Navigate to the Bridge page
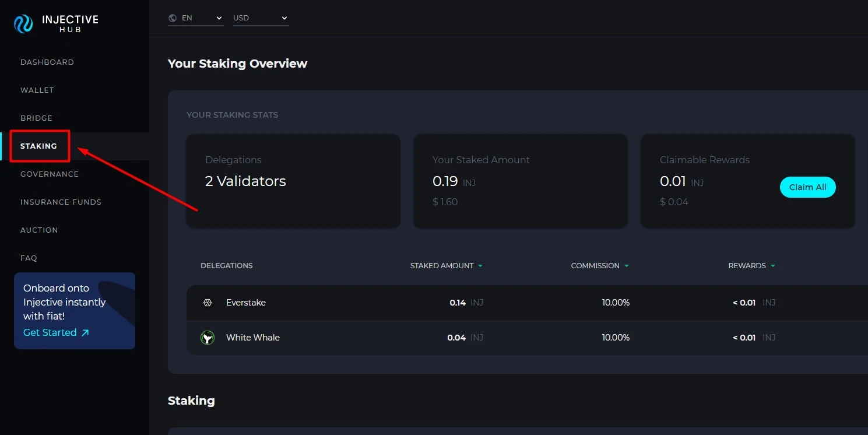The image size is (868, 435). click(36, 118)
